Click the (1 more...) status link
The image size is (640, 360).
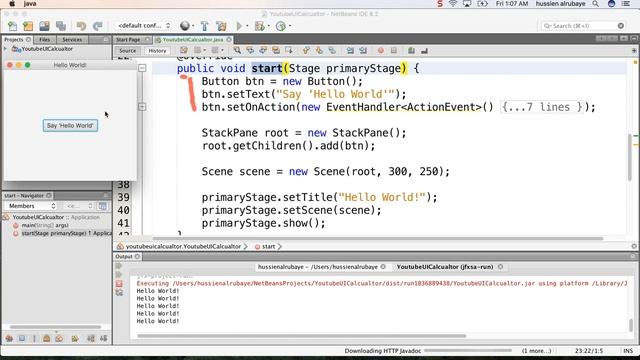click(536, 351)
